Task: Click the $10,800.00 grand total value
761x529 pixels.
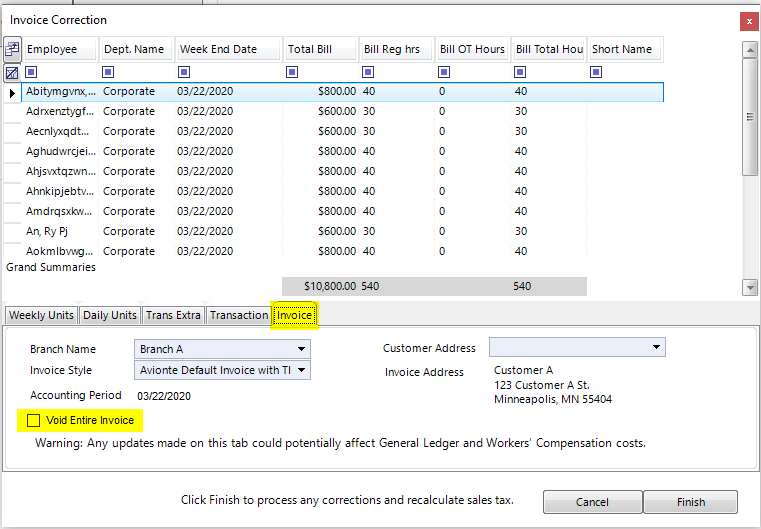Action: (330, 286)
